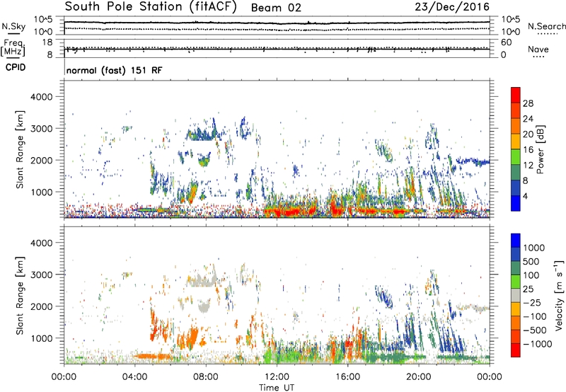Pick the yellow 16–20 dB Power colorbar segment
This screenshot has width=566, height=392.
pyautogui.click(x=516, y=142)
